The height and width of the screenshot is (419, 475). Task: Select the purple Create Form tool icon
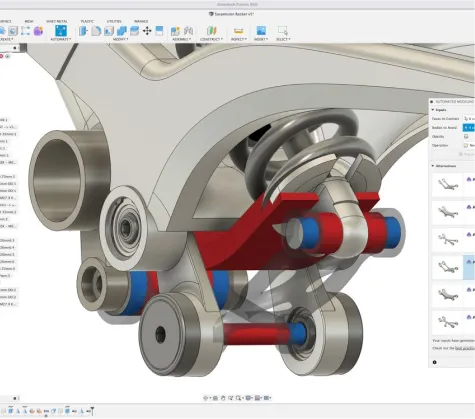(38, 31)
